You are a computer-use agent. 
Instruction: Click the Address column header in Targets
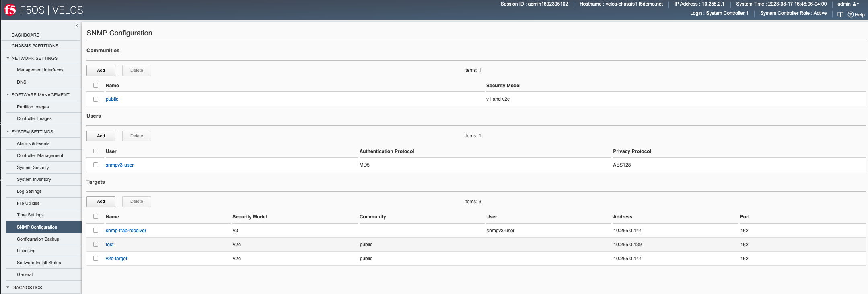pos(623,217)
